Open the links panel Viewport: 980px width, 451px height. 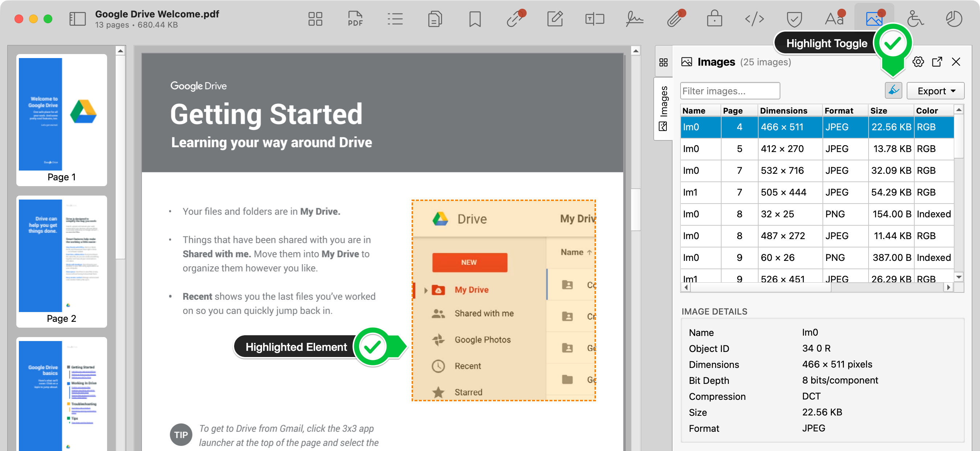click(x=515, y=18)
